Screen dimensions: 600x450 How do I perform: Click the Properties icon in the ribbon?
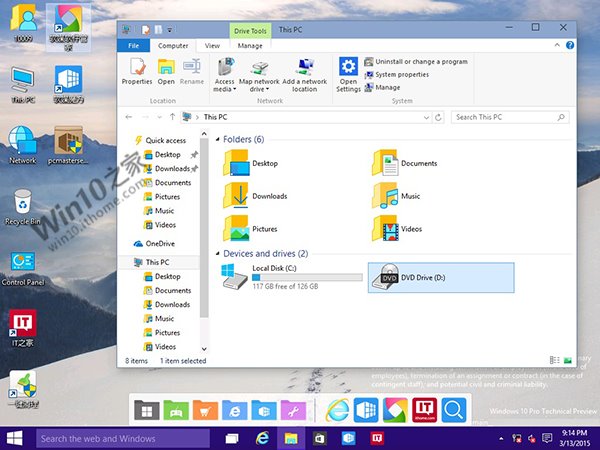click(x=137, y=71)
